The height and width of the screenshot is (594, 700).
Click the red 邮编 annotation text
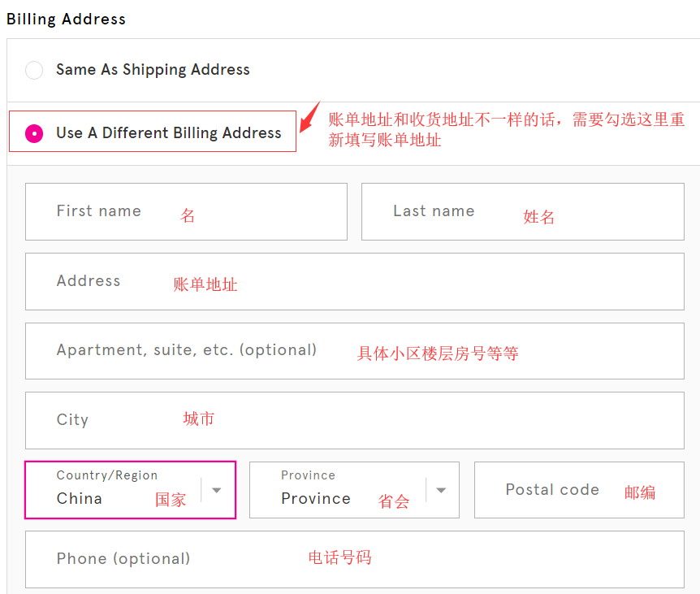pyautogui.click(x=640, y=492)
